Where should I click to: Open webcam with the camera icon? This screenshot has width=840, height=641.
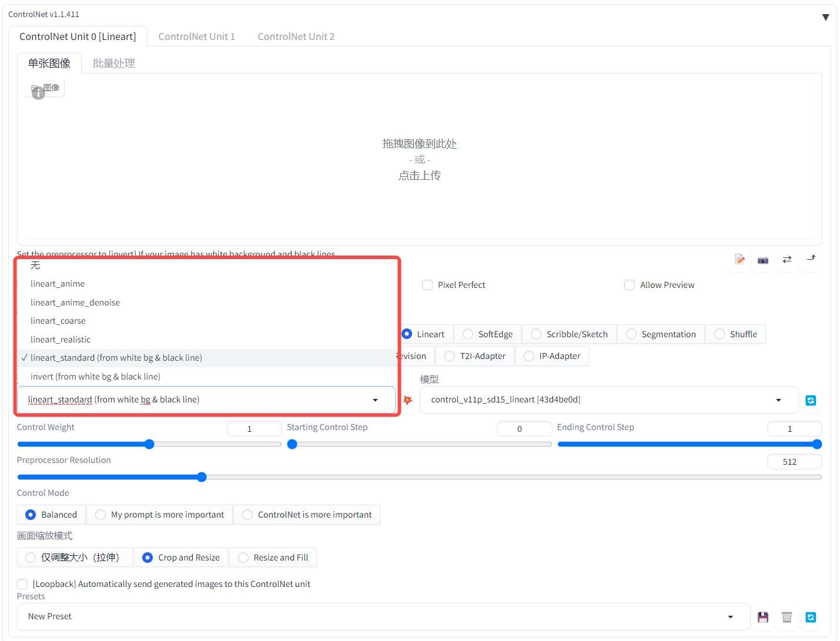763,260
